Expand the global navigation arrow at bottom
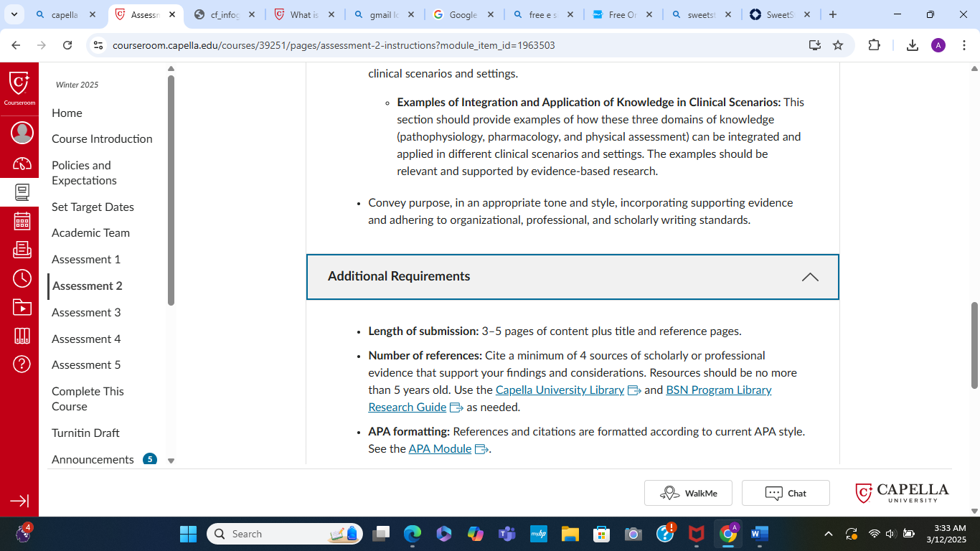The image size is (980, 551). point(19,501)
